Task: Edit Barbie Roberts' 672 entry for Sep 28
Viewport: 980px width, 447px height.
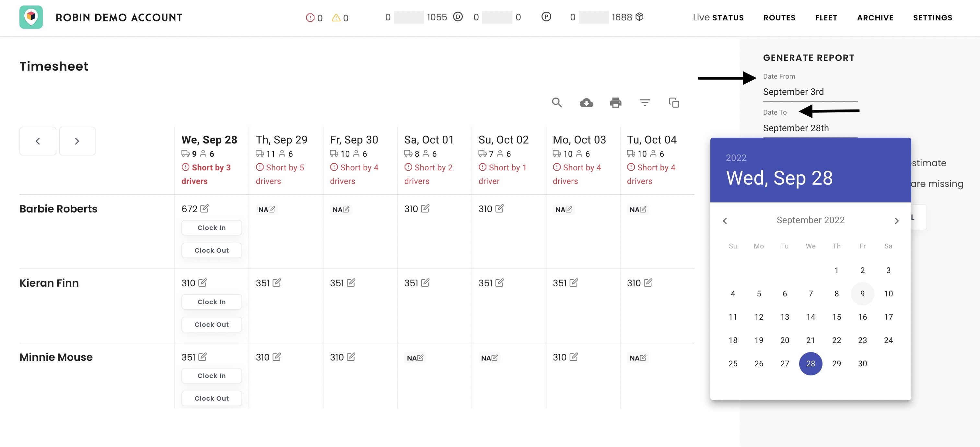Action: pos(205,208)
